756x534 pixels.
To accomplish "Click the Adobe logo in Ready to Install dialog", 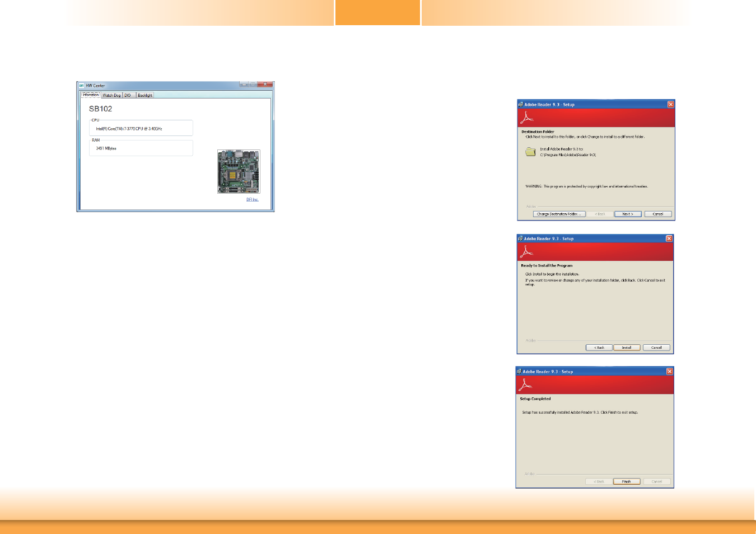I will pos(526,252).
